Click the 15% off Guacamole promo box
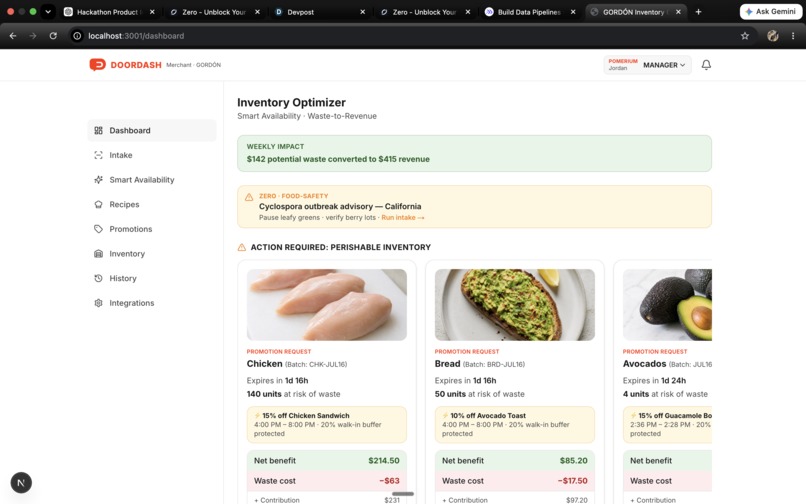The image size is (806, 504). click(x=667, y=425)
